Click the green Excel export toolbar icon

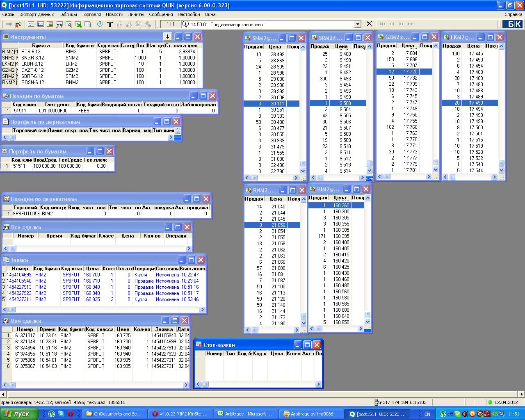(78, 24)
